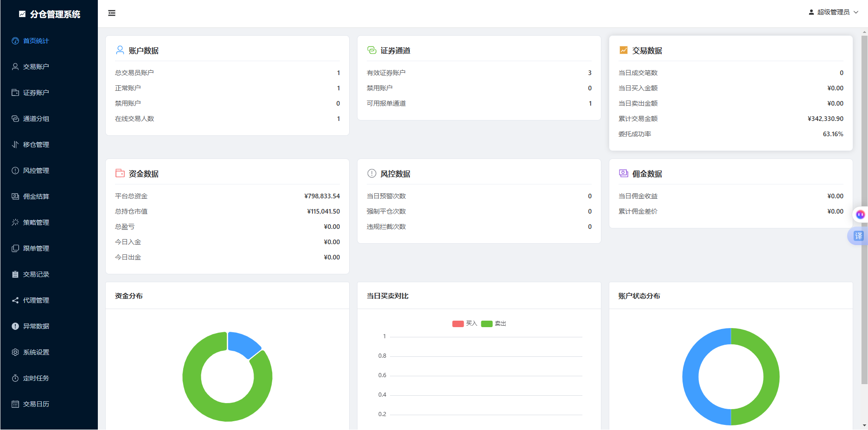Click the 交易数据 card chart icon

624,50
